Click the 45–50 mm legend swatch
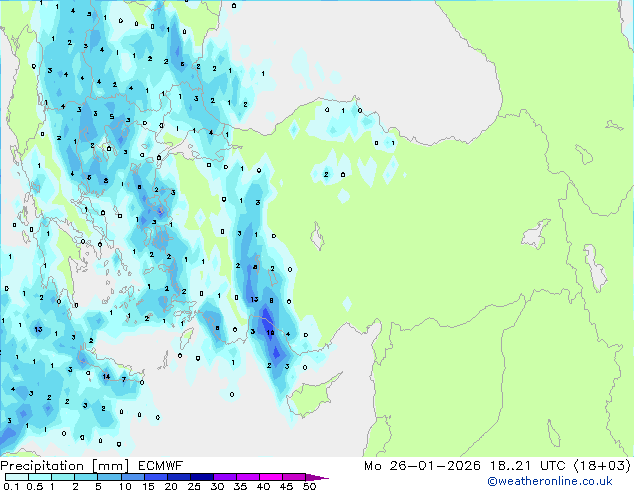 point(294,477)
